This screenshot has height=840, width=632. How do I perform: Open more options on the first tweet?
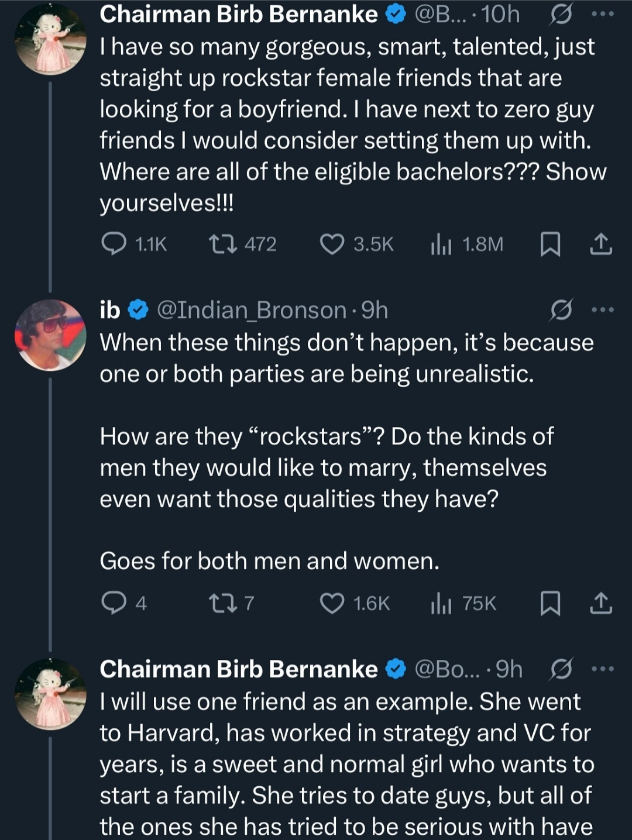tap(603, 15)
